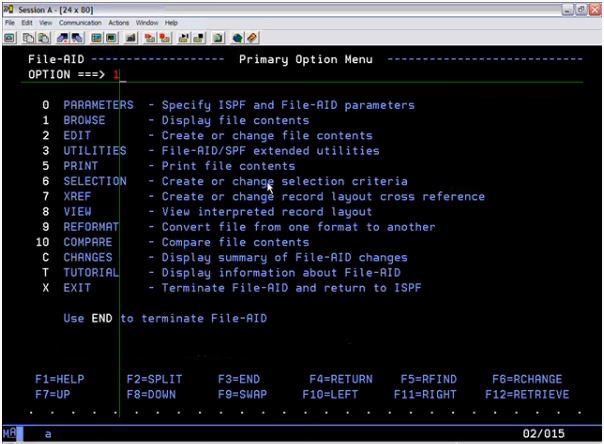Click 'Compare file contents' description text
This screenshot has width=604, height=444.
coord(235,243)
